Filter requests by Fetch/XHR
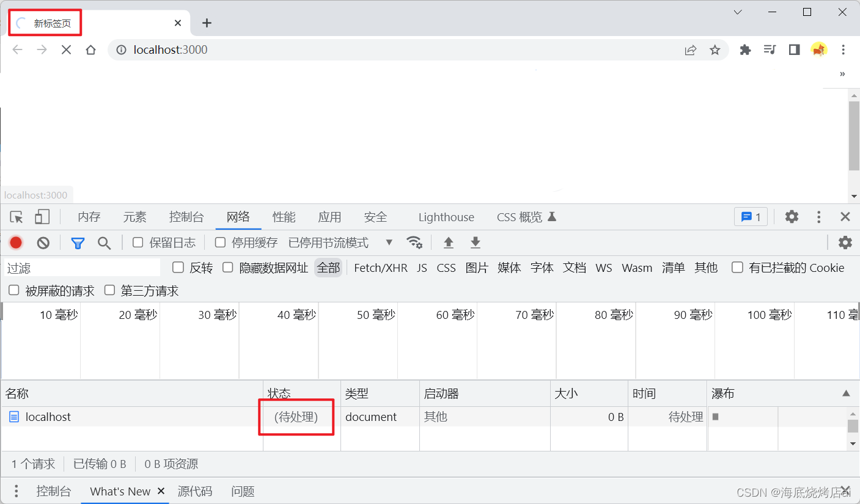The image size is (860, 504). pos(381,268)
